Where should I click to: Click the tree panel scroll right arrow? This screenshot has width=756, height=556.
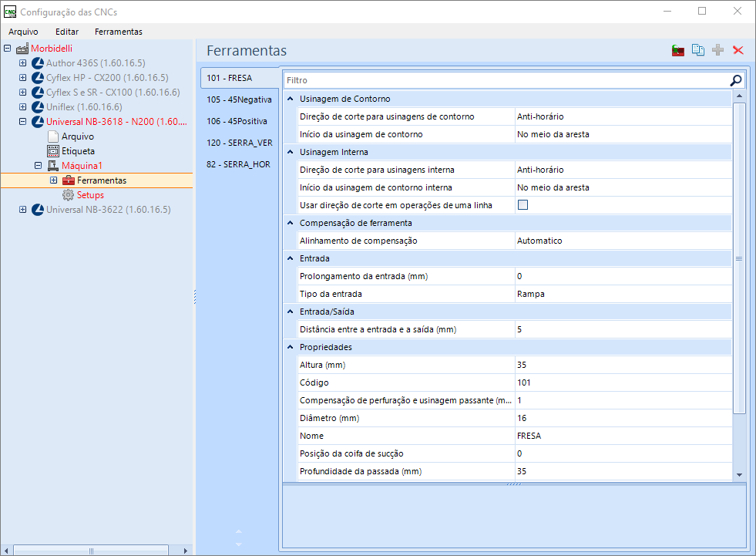pos(186,551)
